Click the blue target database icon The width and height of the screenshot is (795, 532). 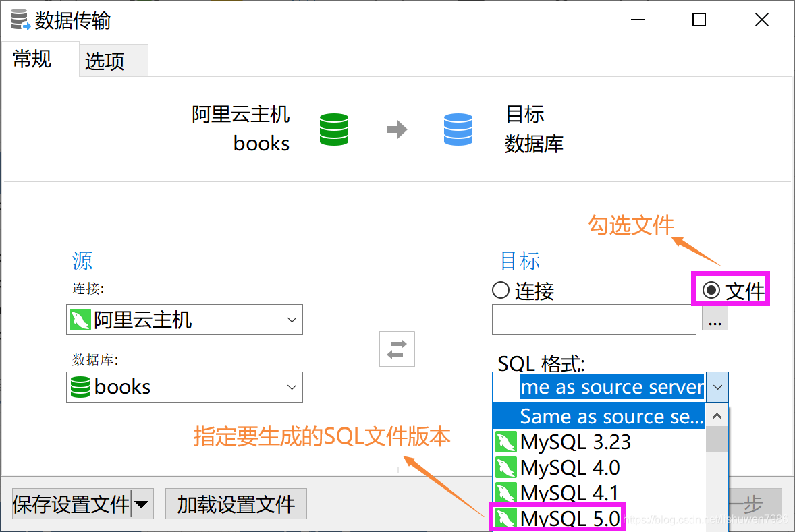tap(458, 129)
